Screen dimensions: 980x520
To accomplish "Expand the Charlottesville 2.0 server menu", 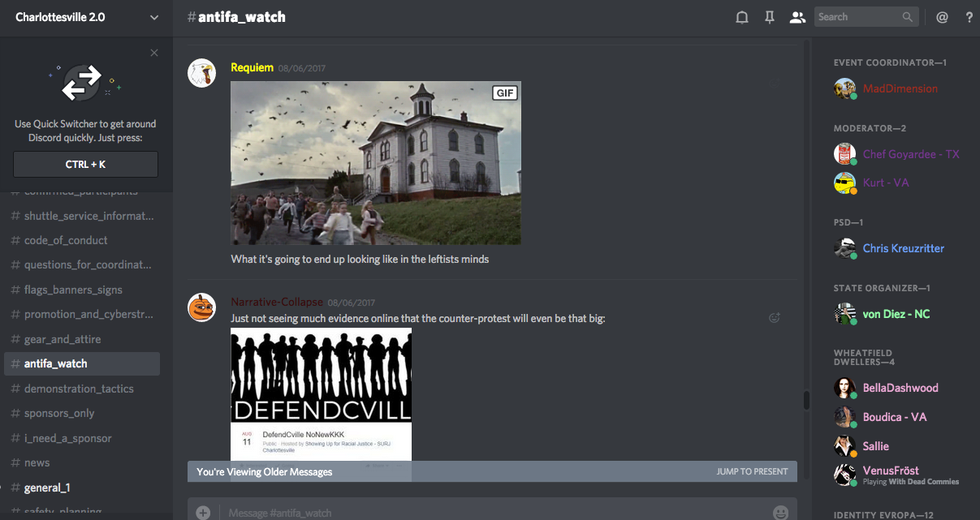I will 154,17.
